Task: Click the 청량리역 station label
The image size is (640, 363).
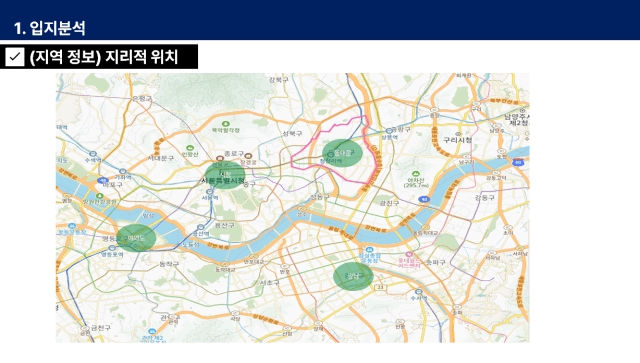Action: [x=331, y=162]
